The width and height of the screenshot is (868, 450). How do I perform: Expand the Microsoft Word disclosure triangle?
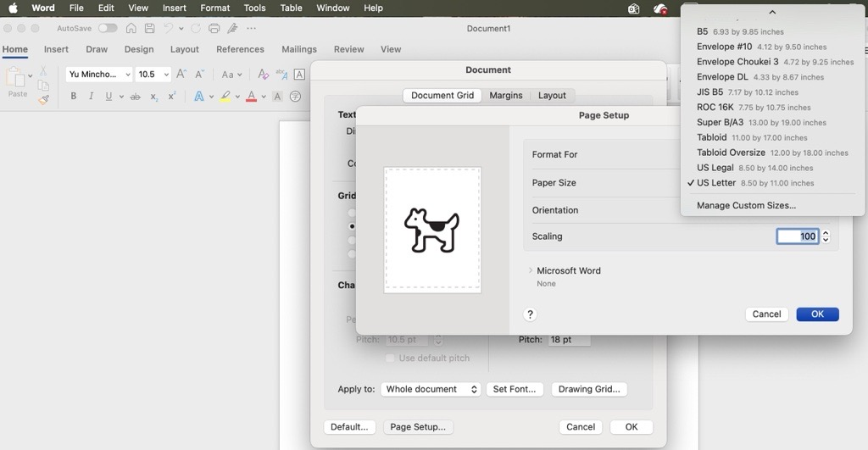pos(531,270)
